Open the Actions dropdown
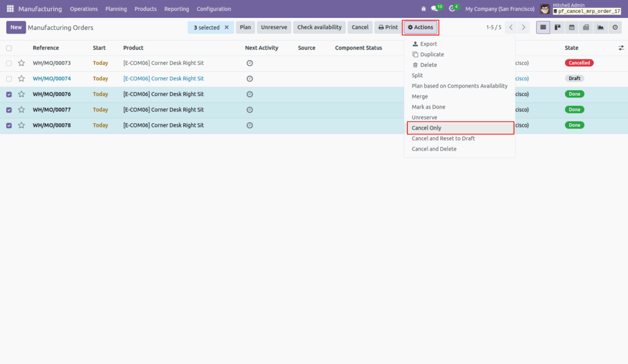628x364 pixels. [420, 27]
